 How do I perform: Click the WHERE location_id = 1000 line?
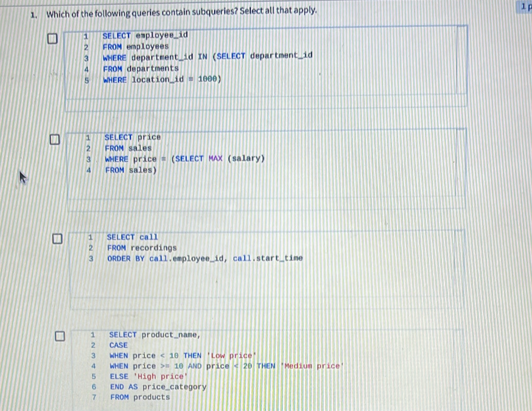tap(162, 79)
